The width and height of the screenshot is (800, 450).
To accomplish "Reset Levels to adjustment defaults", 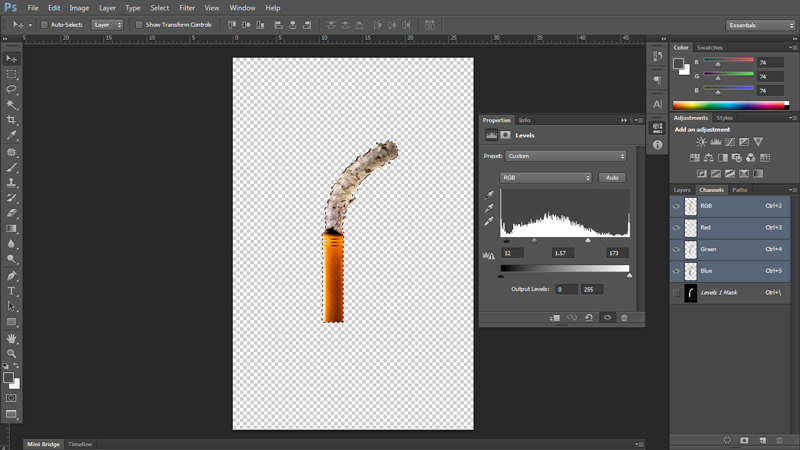I will [x=589, y=317].
